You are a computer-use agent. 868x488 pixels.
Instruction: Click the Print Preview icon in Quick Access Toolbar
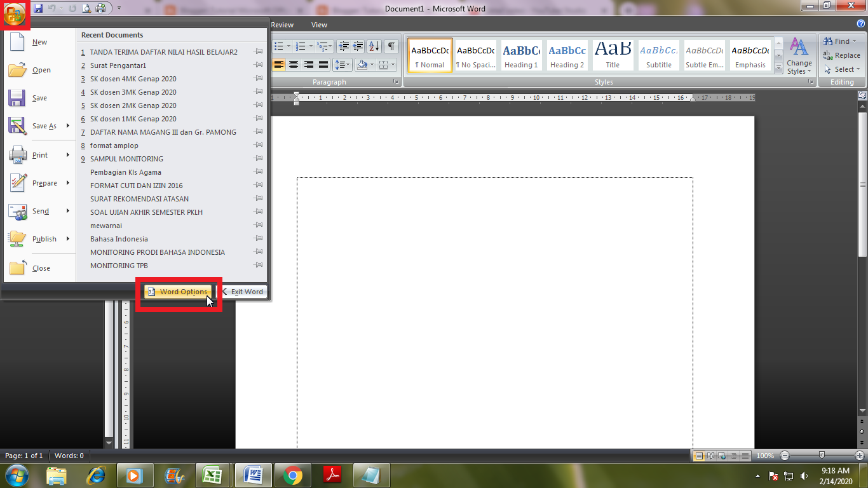86,8
